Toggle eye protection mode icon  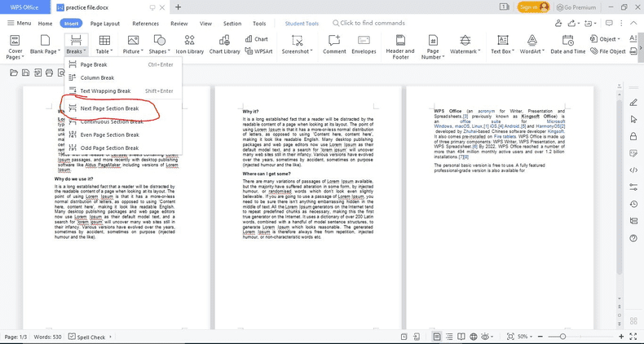(x=487, y=337)
